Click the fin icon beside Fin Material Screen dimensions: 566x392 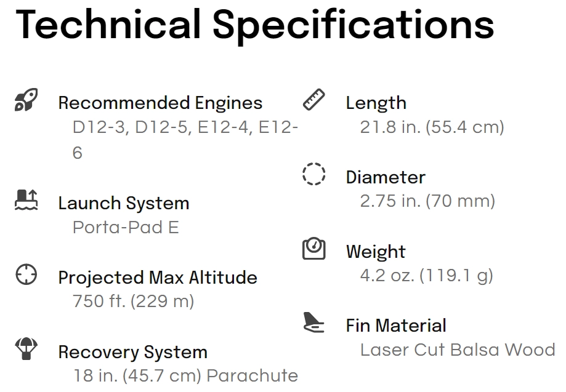click(x=313, y=322)
